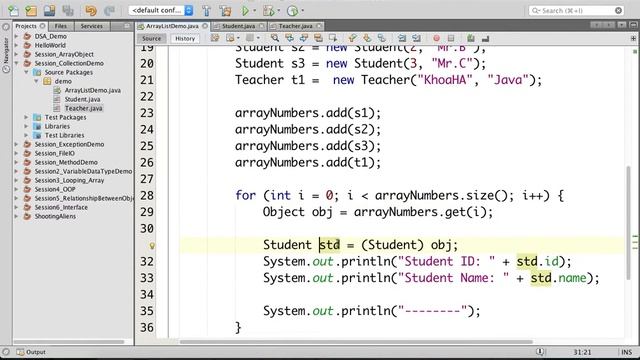Click the New File toolbar icon
The width and height of the screenshot is (640, 360).
click(x=13, y=11)
